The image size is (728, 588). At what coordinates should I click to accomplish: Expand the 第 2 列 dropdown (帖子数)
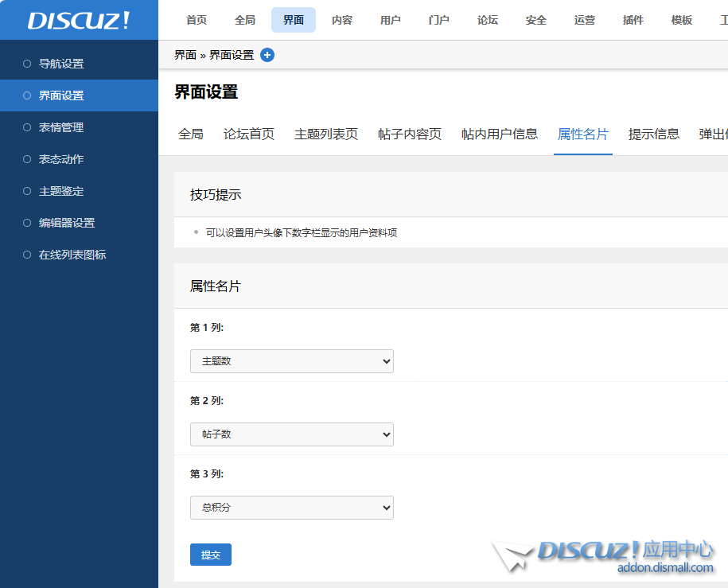(x=291, y=434)
